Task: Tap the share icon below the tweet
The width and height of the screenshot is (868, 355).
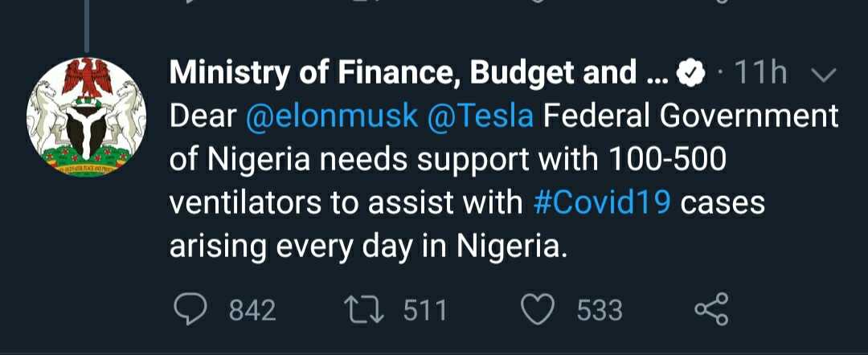Action: pyautogui.click(x=710, y=309)
